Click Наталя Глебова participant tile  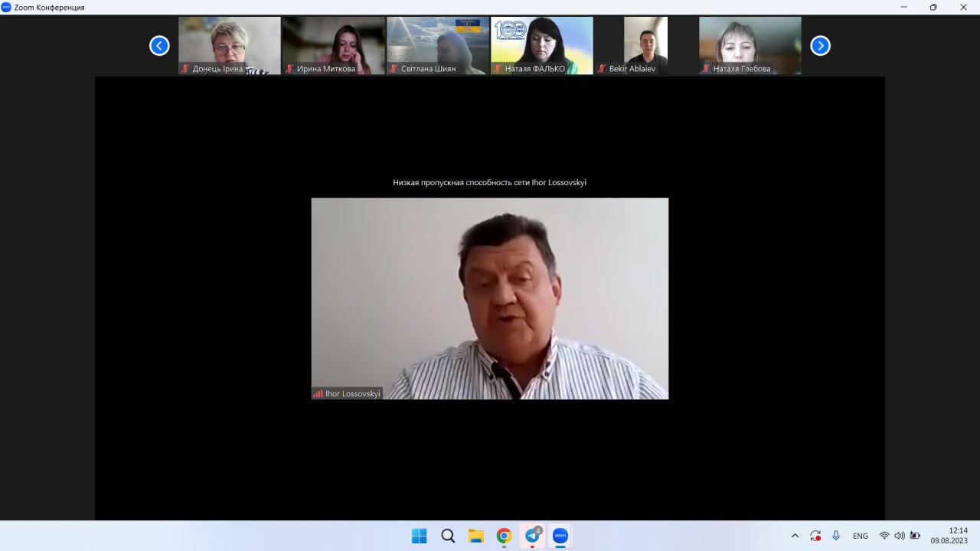tap(750, 45)
